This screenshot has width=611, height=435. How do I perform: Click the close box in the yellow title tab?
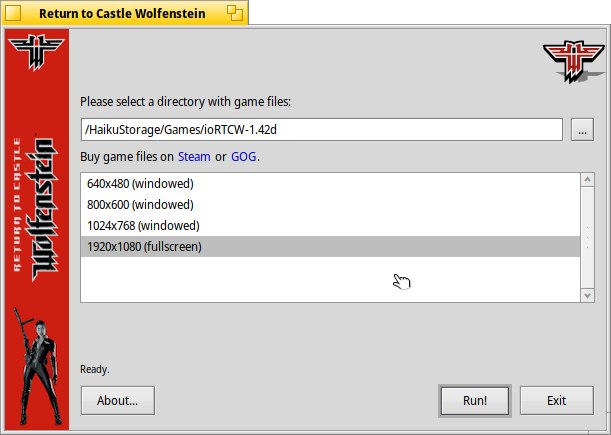pyautogui.click(x=12, y=13)
